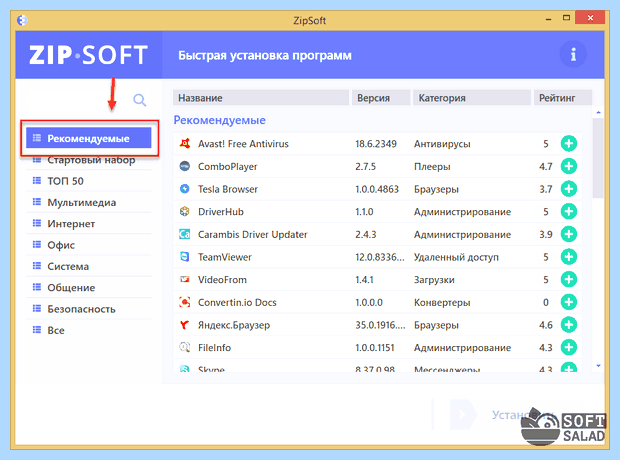Click the search magnifier icon
The width and height of the screenshot is (620, 460).
(140, 100)
